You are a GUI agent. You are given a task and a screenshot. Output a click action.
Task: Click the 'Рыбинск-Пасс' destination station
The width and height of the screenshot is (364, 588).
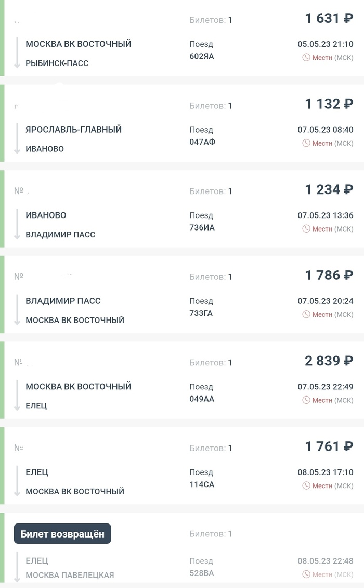click(57, 63)
